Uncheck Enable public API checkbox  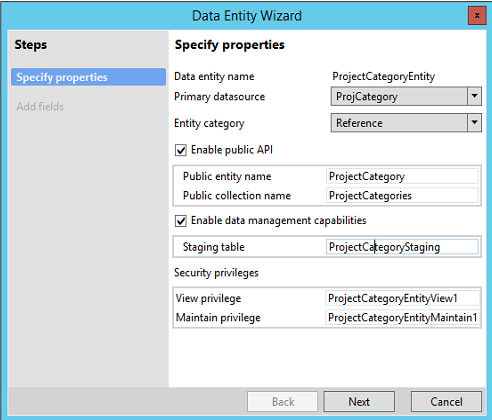181,150
